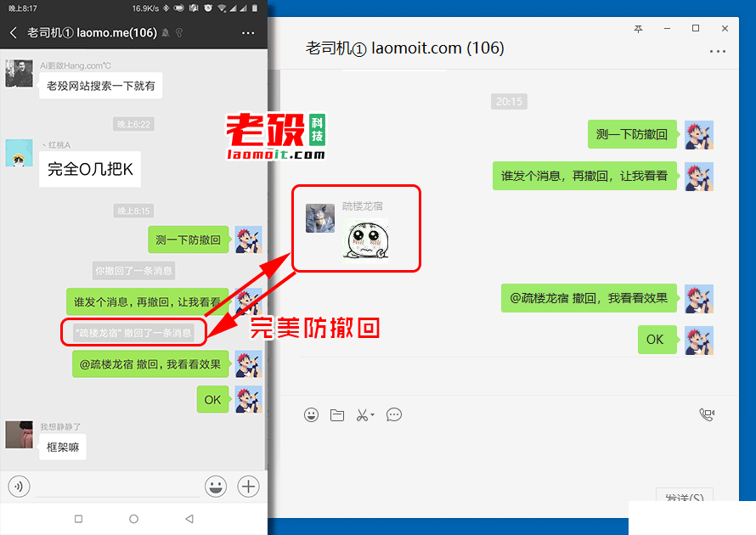The height and width of the screenshot is (535, 756).
Task: Tap Ai劉啟Hang avatar on phone
Action: click(x=20, y=74)
